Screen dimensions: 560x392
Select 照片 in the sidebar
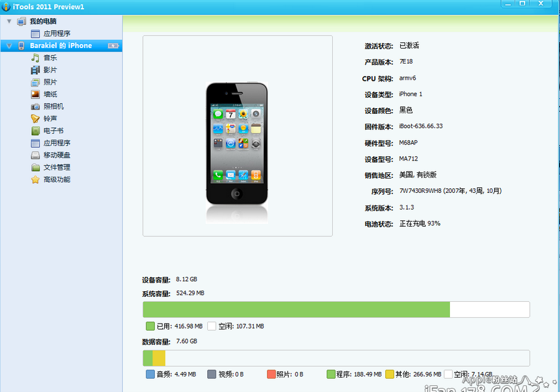pos(50,82)
